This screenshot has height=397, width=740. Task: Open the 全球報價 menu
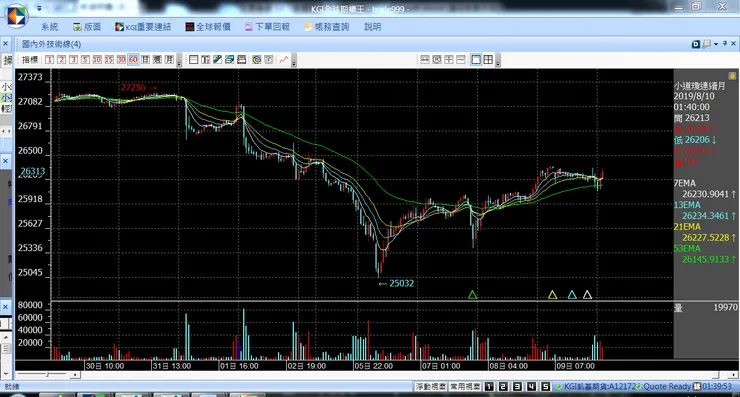(x=208, y=27)
